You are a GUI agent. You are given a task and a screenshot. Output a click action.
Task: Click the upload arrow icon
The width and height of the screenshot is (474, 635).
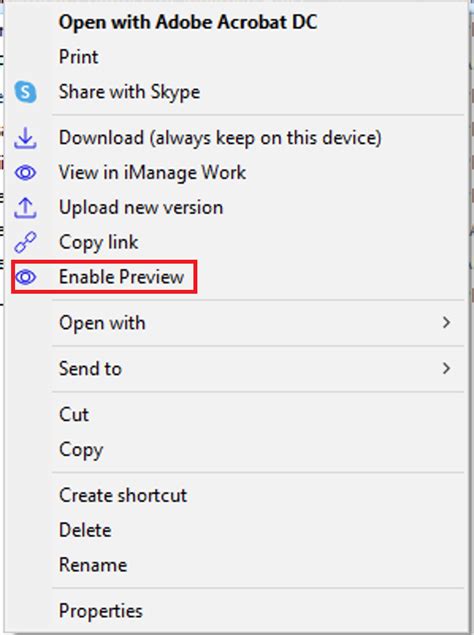pyautogui.click(x=25, y=208)
